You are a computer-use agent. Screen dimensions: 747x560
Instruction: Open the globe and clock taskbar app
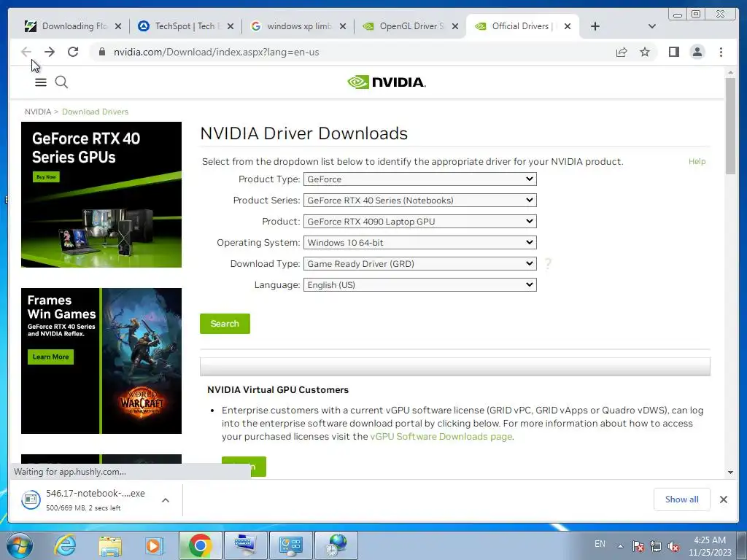tap(336, 545)
